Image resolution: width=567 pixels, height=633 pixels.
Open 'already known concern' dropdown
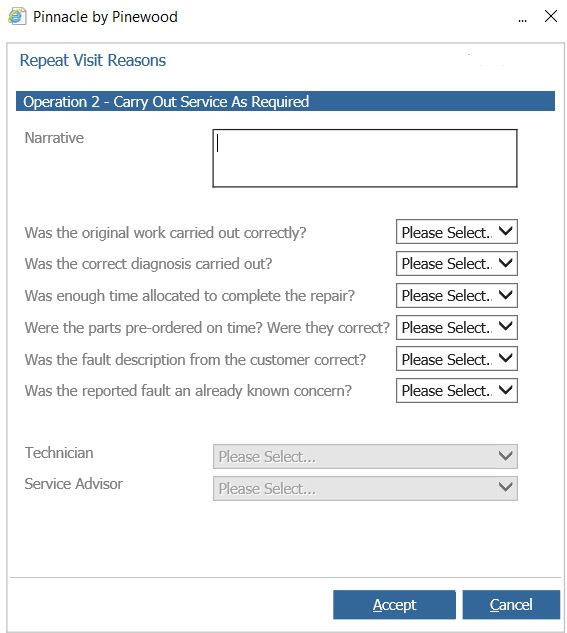coord(456,390)
